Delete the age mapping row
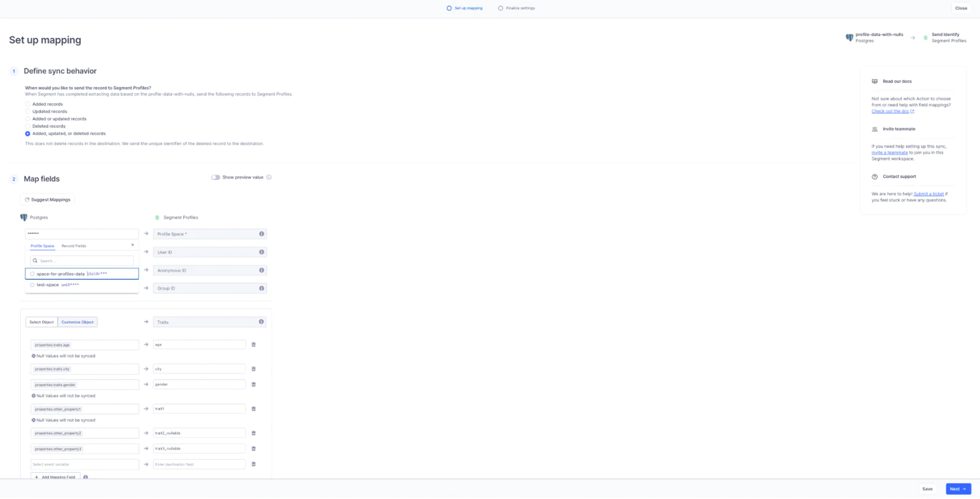 pos(254,345)
